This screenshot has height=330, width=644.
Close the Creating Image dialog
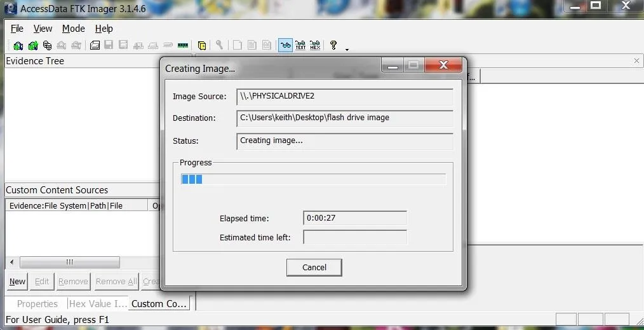tap(443, 65)
